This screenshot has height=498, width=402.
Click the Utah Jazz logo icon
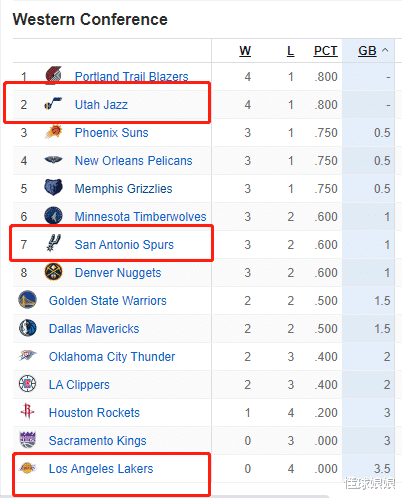(x=53, y=104)
